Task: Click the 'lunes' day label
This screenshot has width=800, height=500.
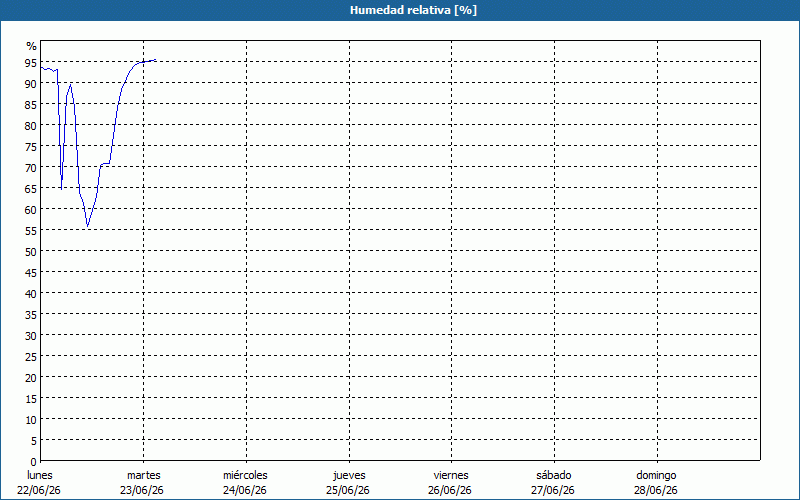Action: pyautogui.click(x=40, y=475)
